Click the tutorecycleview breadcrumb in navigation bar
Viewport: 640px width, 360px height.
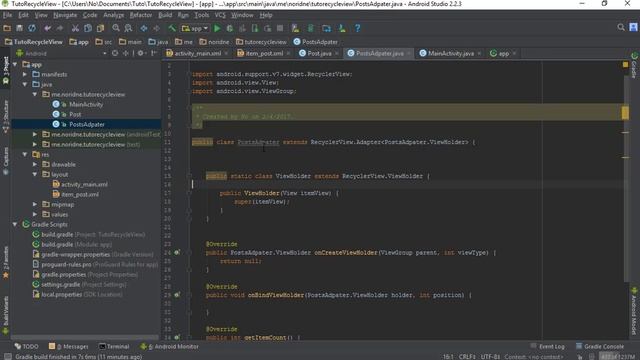coord(261,42)
